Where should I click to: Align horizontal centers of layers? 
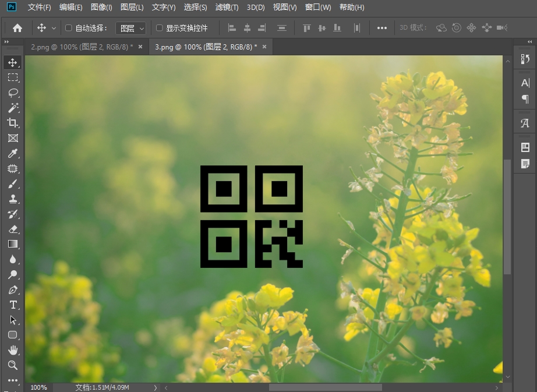point(247,28)
